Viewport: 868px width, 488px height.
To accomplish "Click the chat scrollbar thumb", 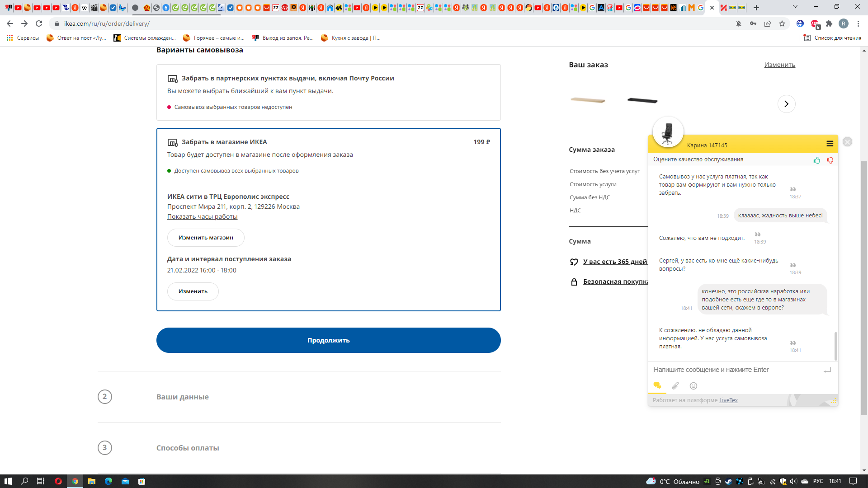I will [x=835, y=346].
